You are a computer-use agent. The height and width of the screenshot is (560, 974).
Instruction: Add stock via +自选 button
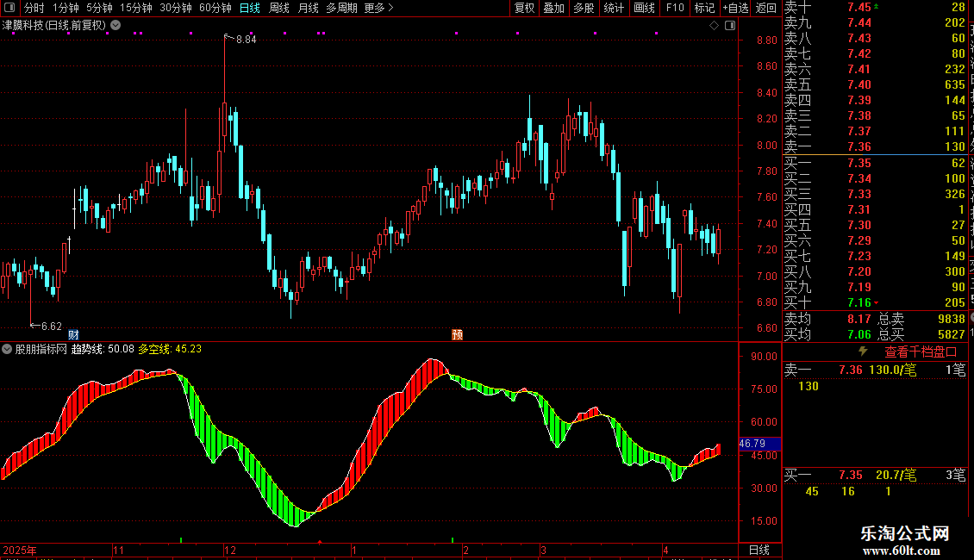tap(735, 8)
